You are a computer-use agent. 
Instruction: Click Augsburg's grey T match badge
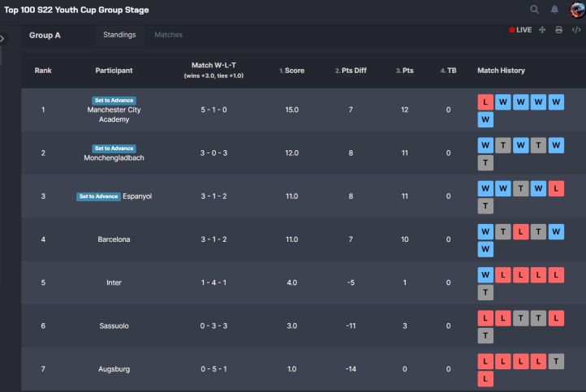pos(556,360)
